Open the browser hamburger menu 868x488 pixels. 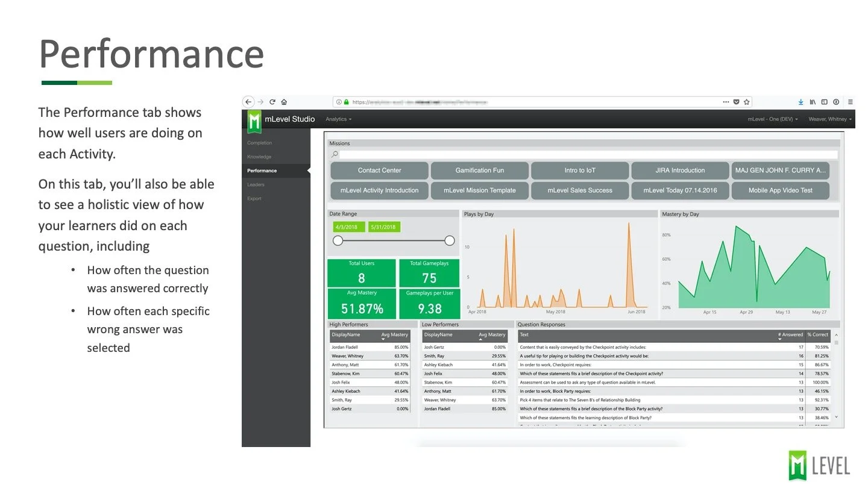point(851,102)
